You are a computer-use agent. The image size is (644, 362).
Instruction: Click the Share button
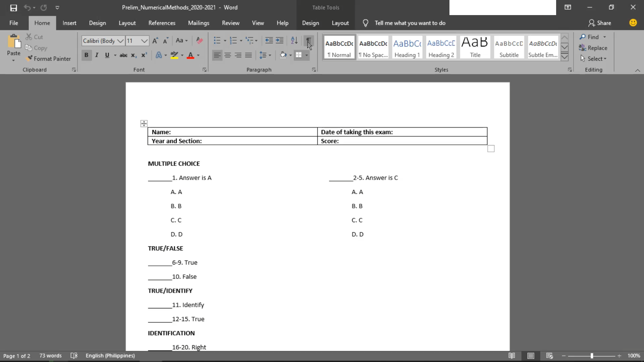point(600,23)
